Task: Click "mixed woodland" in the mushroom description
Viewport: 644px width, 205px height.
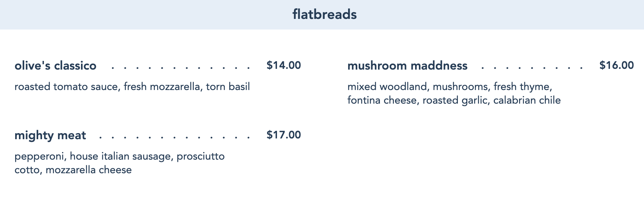Action: (x=387, y=87)
